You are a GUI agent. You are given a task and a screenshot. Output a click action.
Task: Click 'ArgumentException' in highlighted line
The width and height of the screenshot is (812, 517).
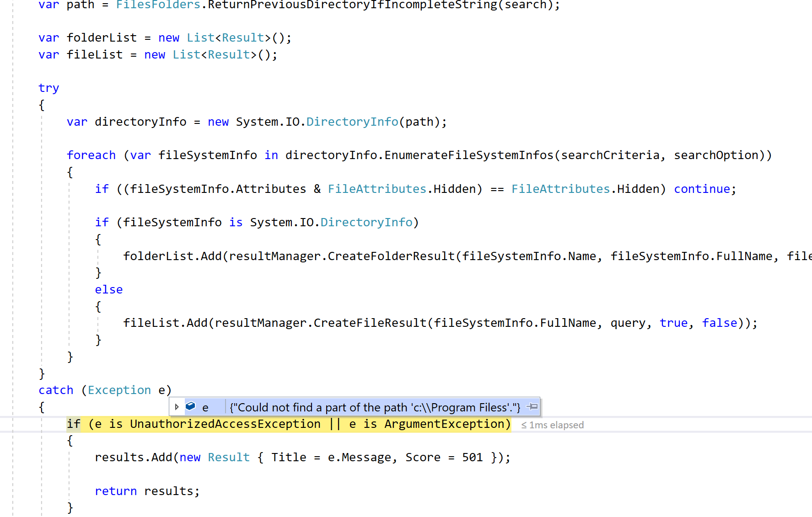[444, 424]
